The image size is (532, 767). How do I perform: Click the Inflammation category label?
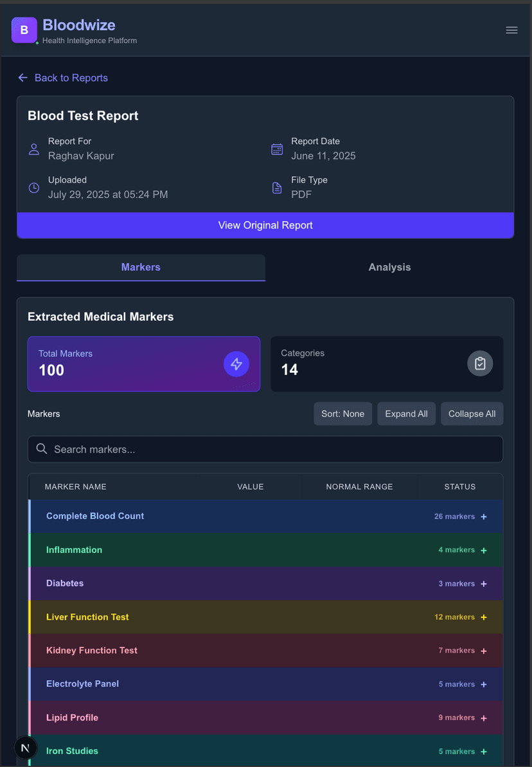coord(74,550)
